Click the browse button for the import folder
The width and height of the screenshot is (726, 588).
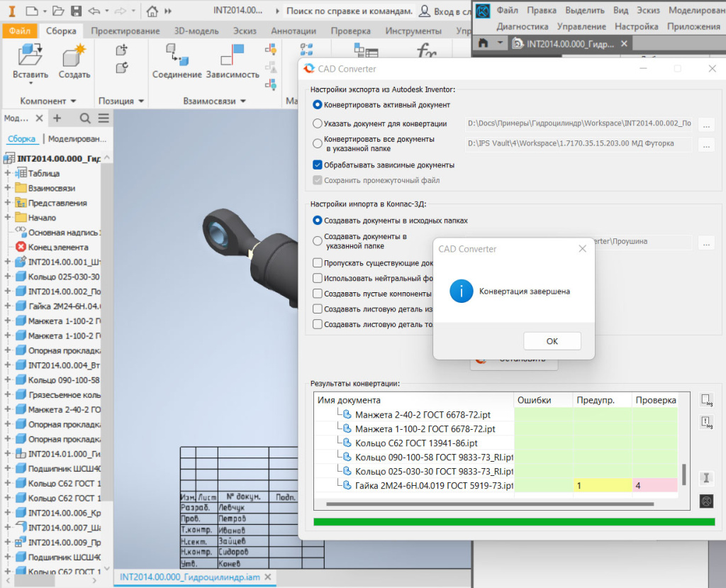tap(706, 243)
